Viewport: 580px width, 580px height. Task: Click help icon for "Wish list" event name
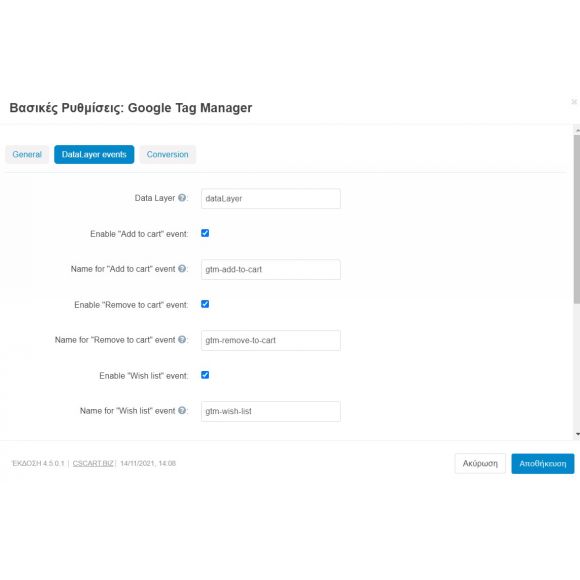(x=182, y=410)
